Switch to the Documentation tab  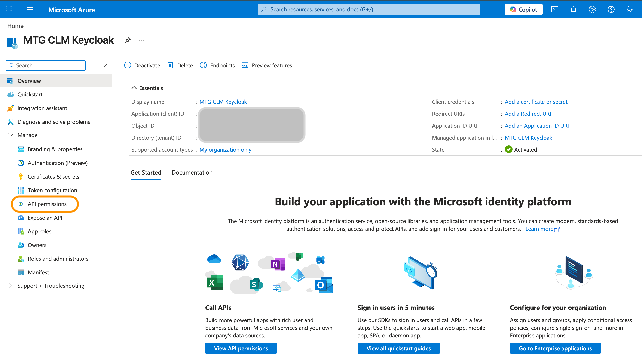coord(192,173)
